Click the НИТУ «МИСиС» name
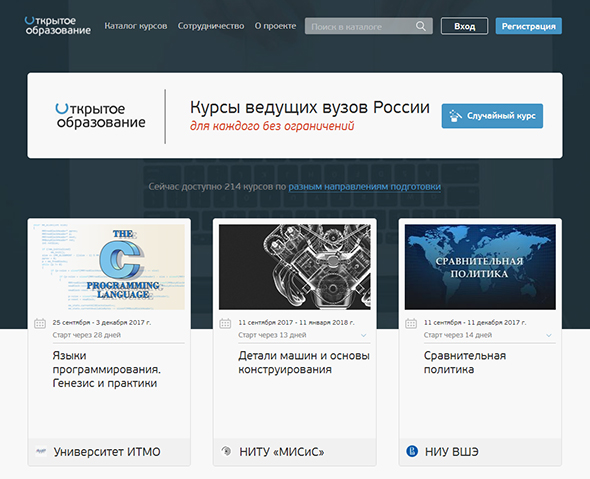590x479 pixels. (x=282, y=452)
